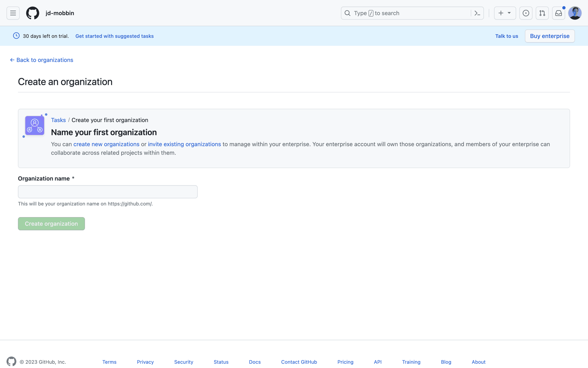Click the organization task illustration icon
This screenshot has width=588, height=368.
pyautogui.click(x=35, y=125)
